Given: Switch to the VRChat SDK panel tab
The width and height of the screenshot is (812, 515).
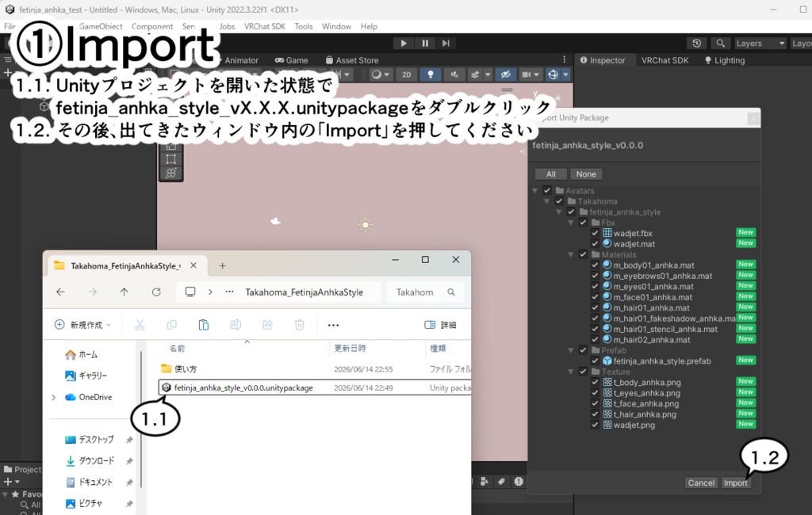Looking at the screenshot, I should pyautogui.click(x=665, y=60).
